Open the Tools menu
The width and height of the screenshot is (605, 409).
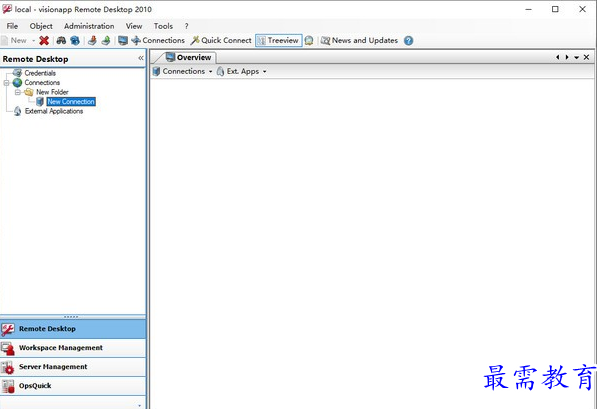pos(163,26)
